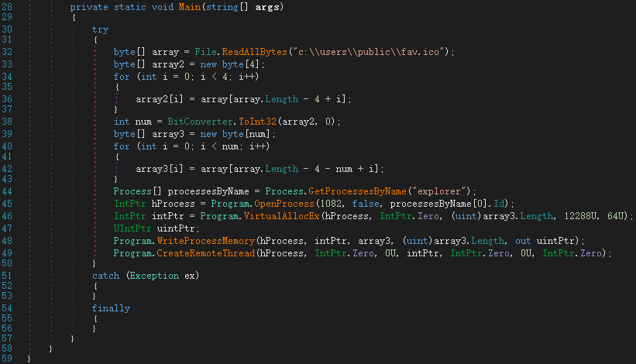
Task: Click the WriteProcessMemory method call
Action: [205, 241]
